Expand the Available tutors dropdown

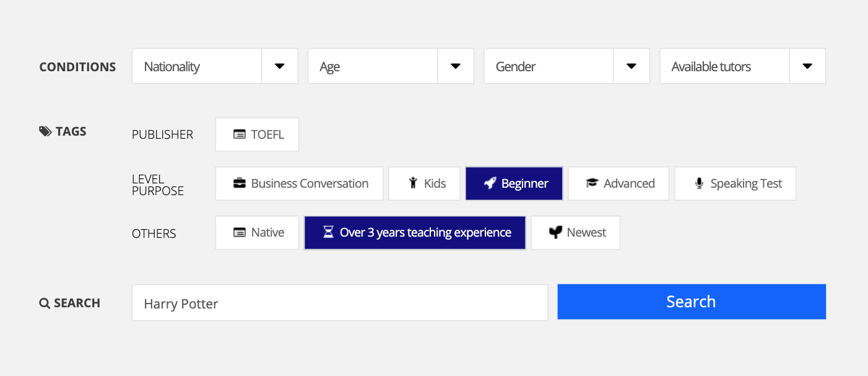807,66
